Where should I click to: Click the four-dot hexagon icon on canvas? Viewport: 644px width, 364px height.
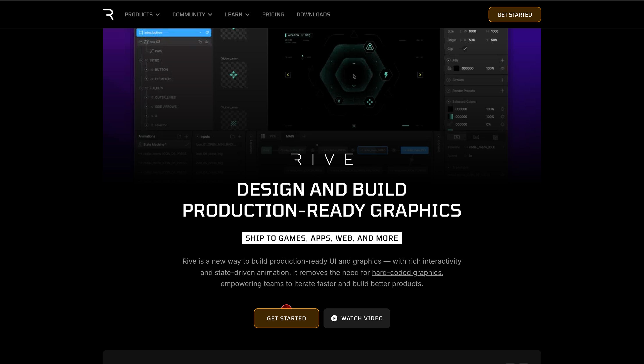click(370, 102)
